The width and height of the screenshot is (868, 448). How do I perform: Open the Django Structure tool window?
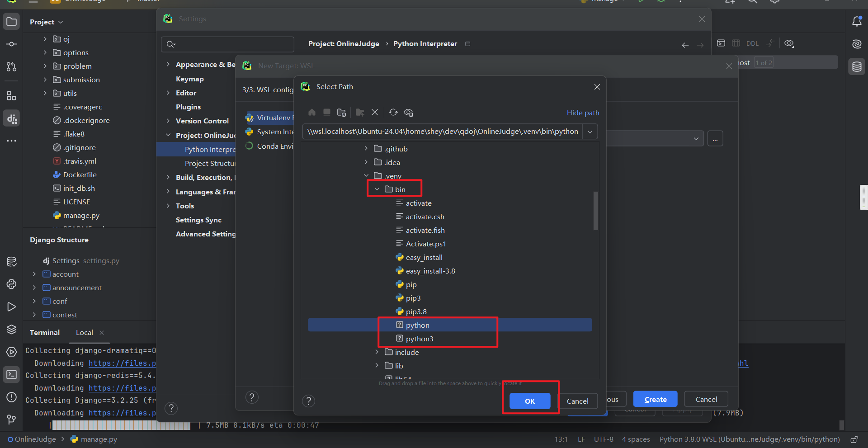(x=12, y=118)
